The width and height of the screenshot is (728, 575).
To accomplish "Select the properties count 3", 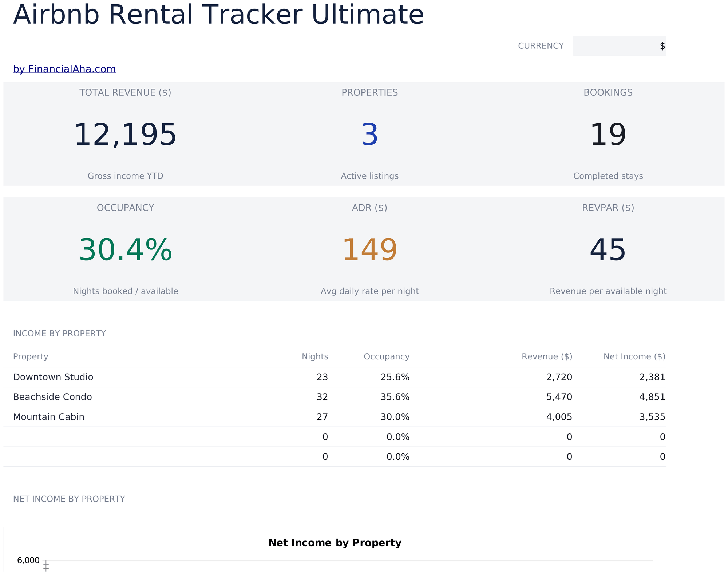I will [x=369, y=135].
